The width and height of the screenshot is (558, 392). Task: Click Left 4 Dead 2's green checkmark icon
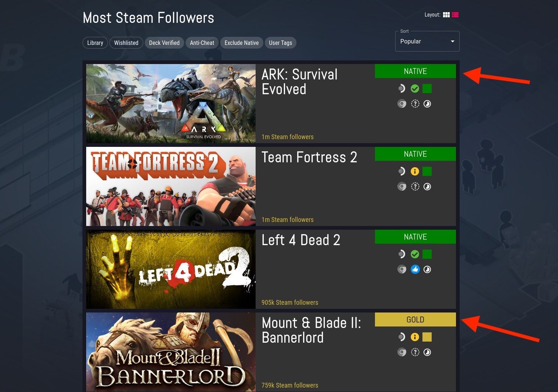click(415, 254)
